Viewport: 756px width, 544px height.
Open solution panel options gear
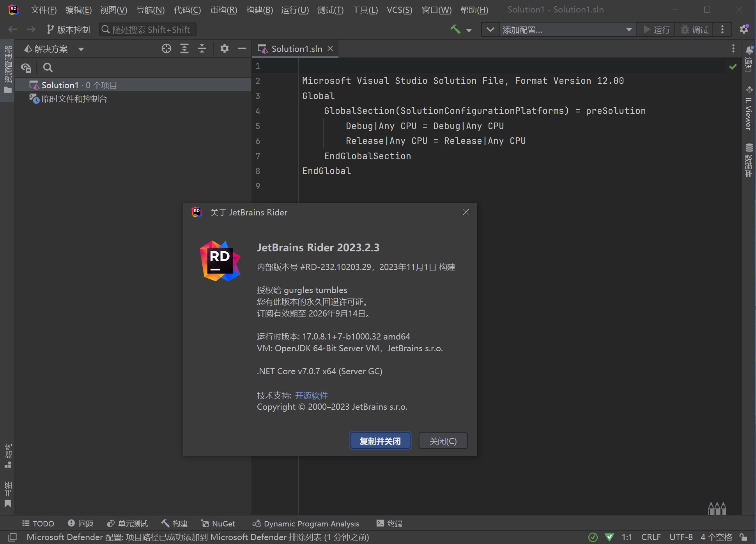(x=224, y=48)
